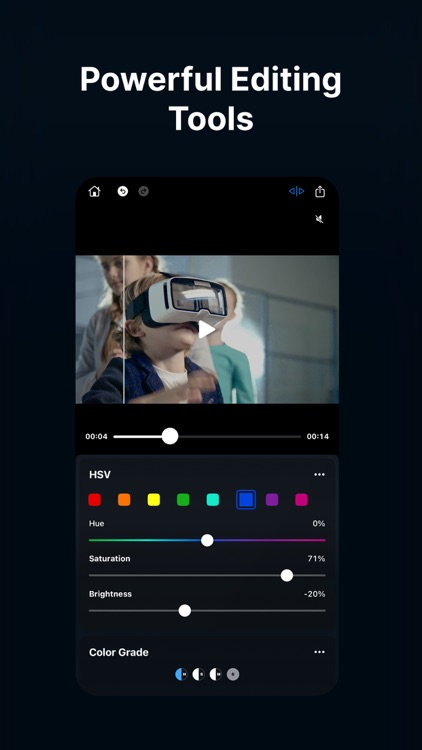This screenshot has width=422, height=750.
Task: Select the green color swatch
Action: 183,500
